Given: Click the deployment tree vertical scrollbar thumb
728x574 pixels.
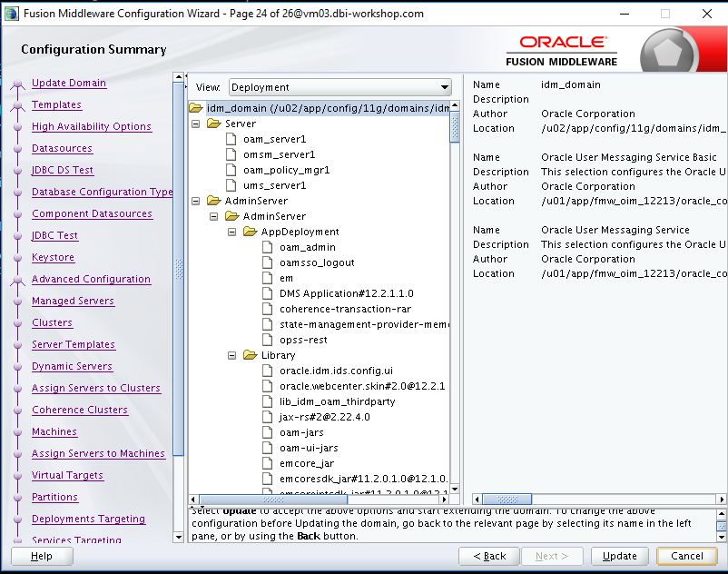Looking at the screenshot, I should point(455,126).
